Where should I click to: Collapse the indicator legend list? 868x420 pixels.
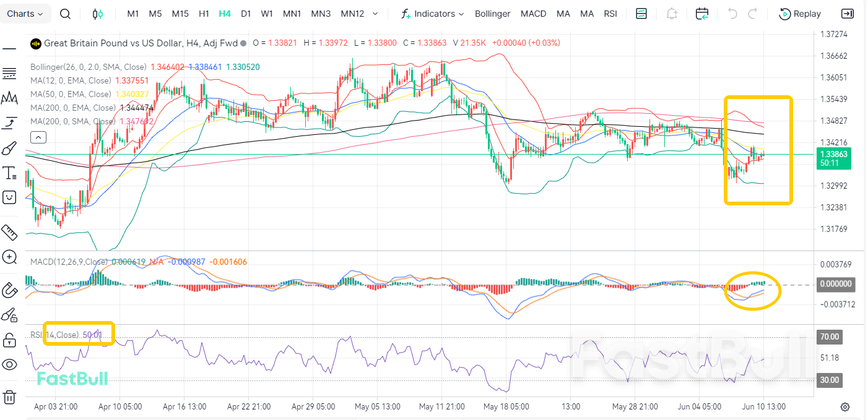(x=38, y=137)
